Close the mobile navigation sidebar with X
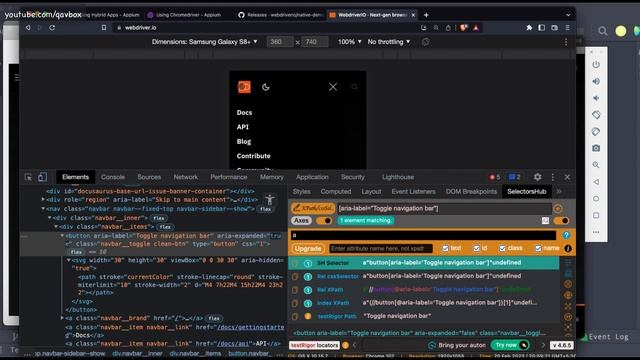This screenshot has height=360, width=640. tap(333, 87)
